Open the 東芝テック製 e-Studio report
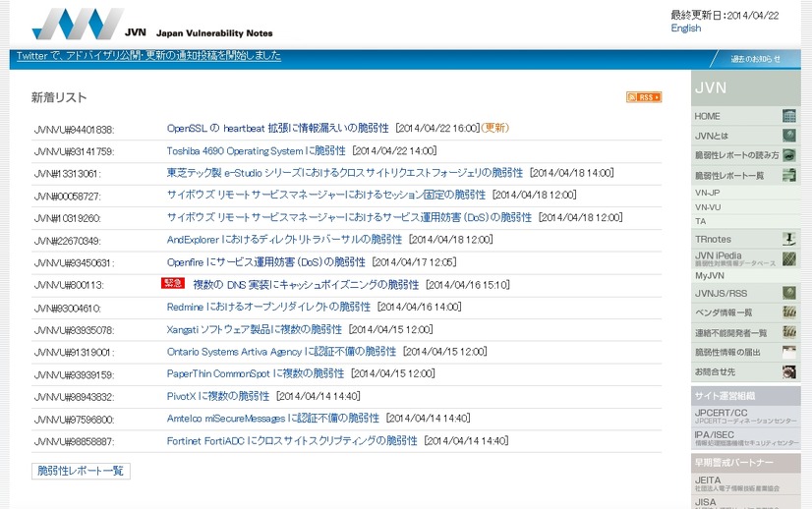812x509 pixels. click(344, 172)
